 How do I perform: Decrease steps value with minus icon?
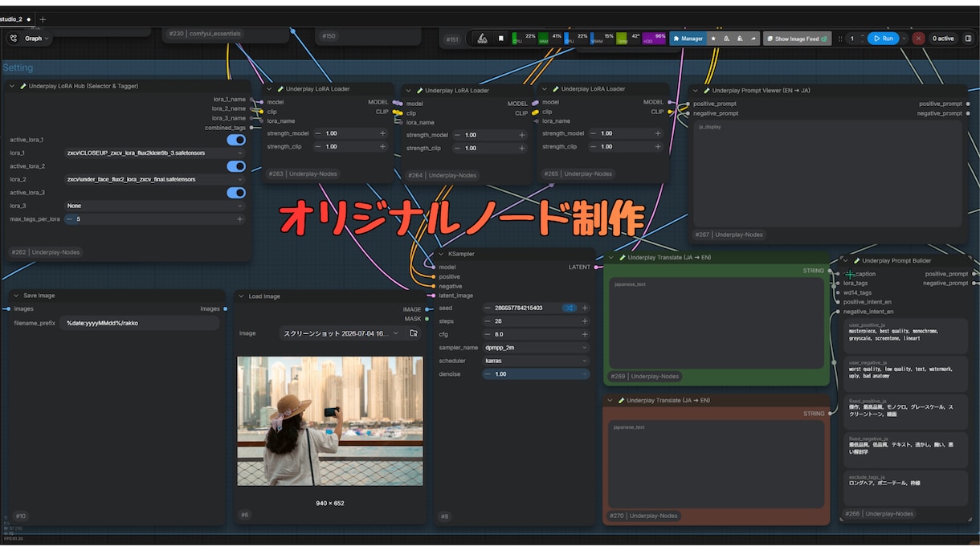[x=487, y=321]
